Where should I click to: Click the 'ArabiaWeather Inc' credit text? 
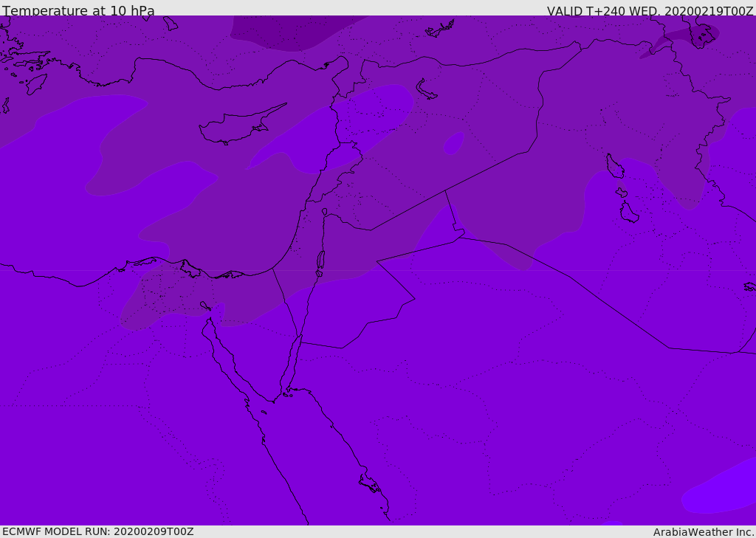tap(704, 532)
